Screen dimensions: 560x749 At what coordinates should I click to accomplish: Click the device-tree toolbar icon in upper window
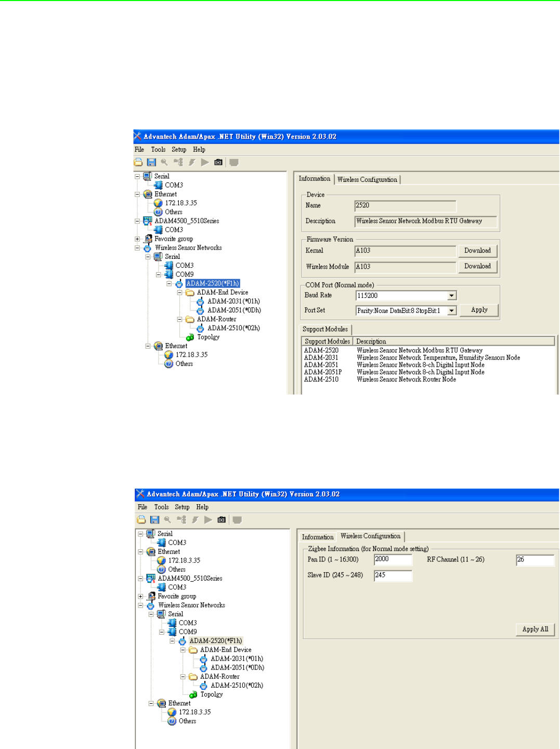click(x=178, y=163)
